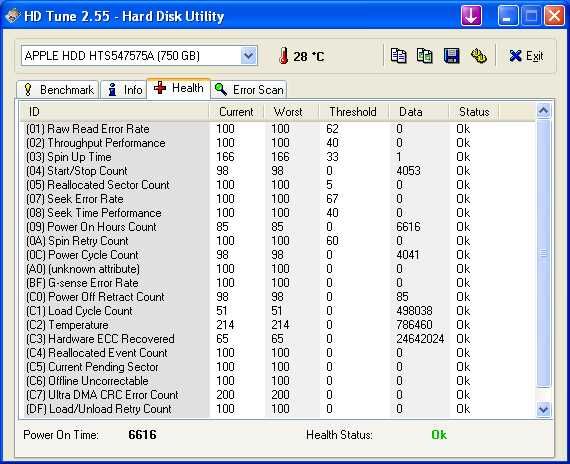Select the (0C) Power Cycle Count row
This screenshot has height=464, width=570.
pos(278,255)
